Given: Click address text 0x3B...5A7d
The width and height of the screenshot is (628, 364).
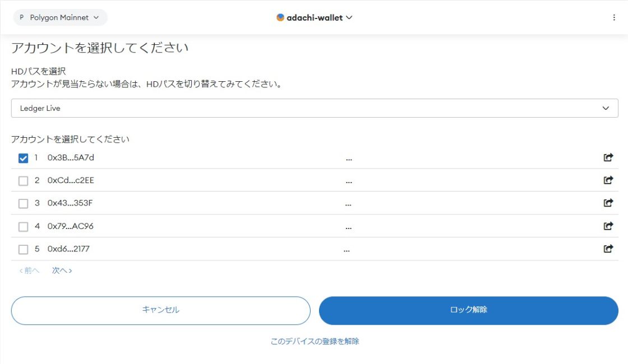Looking at the screenshot, I should tap(71, 157).
